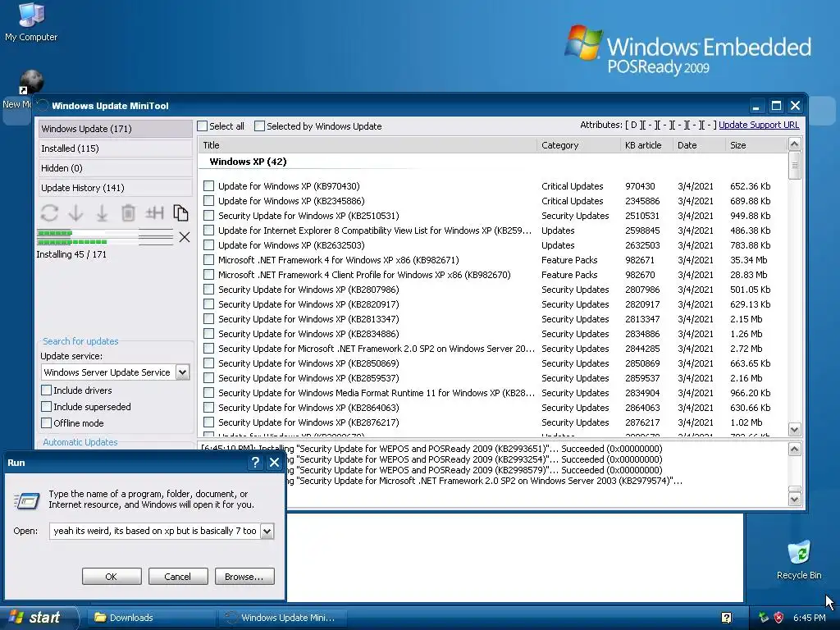Select the Hidden (0) tab

tap(115, 168)
